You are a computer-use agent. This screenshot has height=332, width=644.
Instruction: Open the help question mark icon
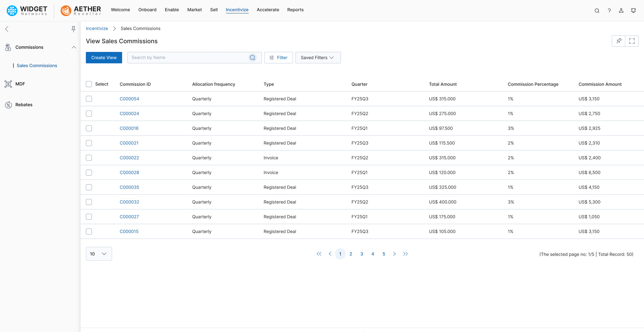[609, 11]
